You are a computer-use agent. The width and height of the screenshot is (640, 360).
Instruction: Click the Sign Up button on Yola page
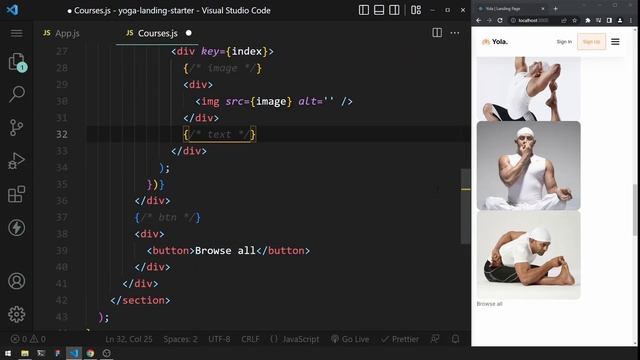pos(591,42)
